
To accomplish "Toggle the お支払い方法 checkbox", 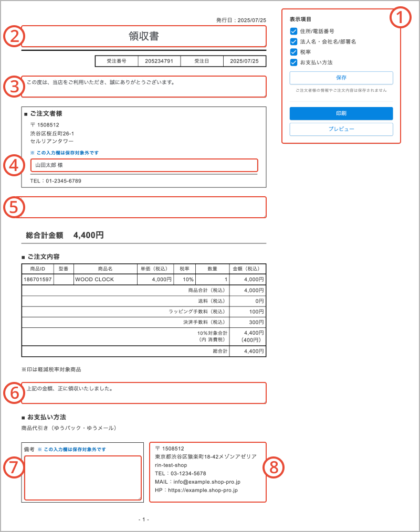I will tap(294, 62).
